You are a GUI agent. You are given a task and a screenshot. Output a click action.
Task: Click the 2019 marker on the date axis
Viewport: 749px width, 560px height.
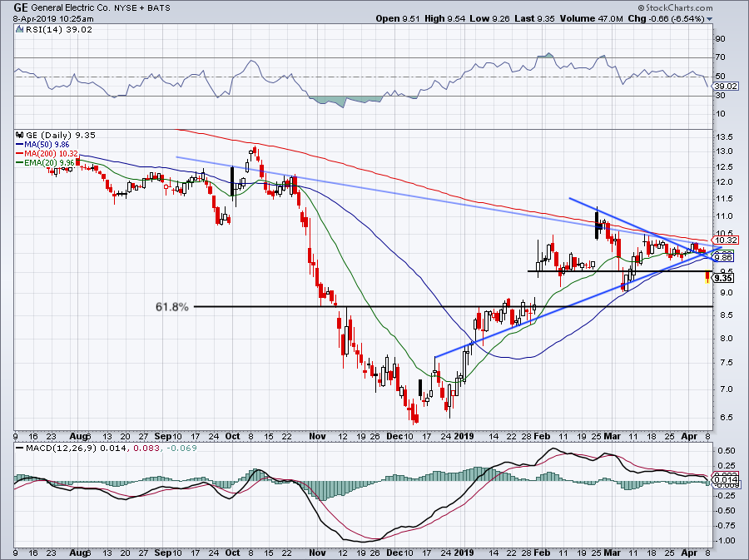[x=464, y=436]
